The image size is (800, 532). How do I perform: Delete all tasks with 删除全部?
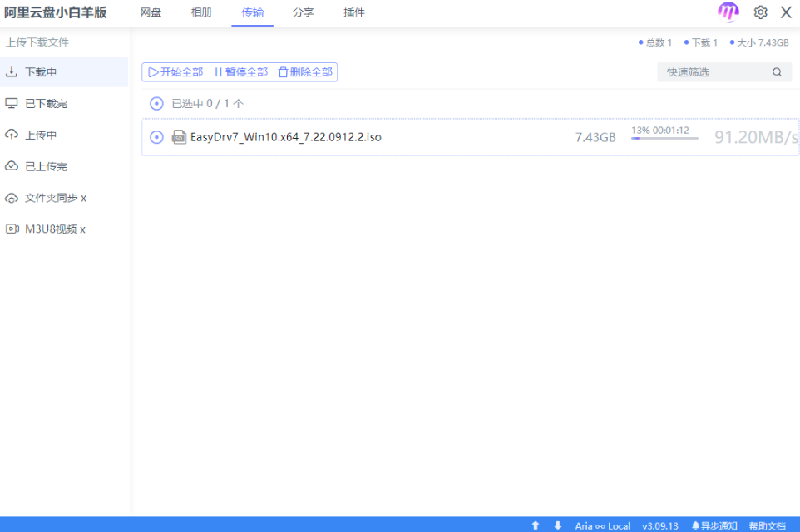coord(305,72)
